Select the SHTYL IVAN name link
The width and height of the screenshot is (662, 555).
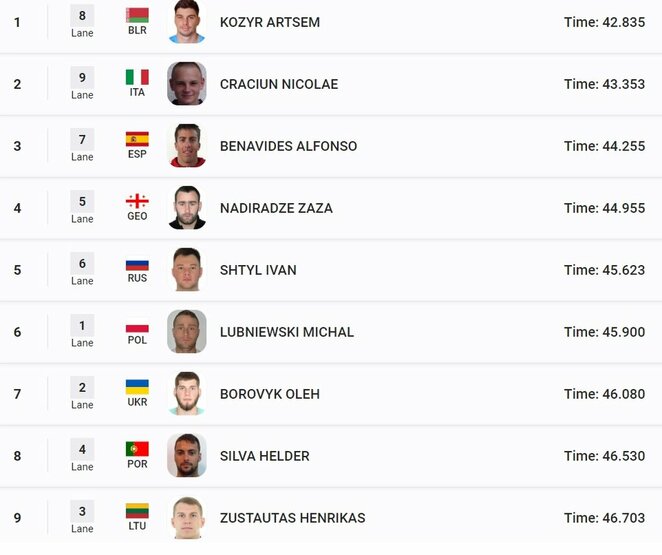[258, 270]
